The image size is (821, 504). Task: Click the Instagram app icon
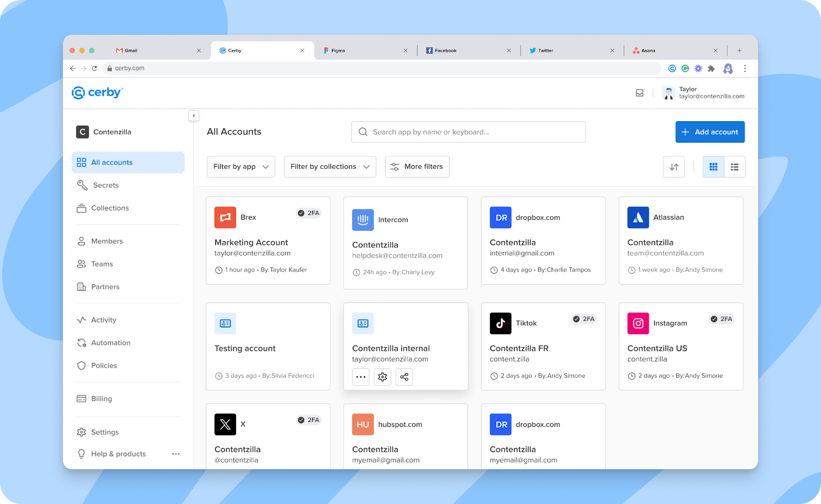(x=638, y=323)
